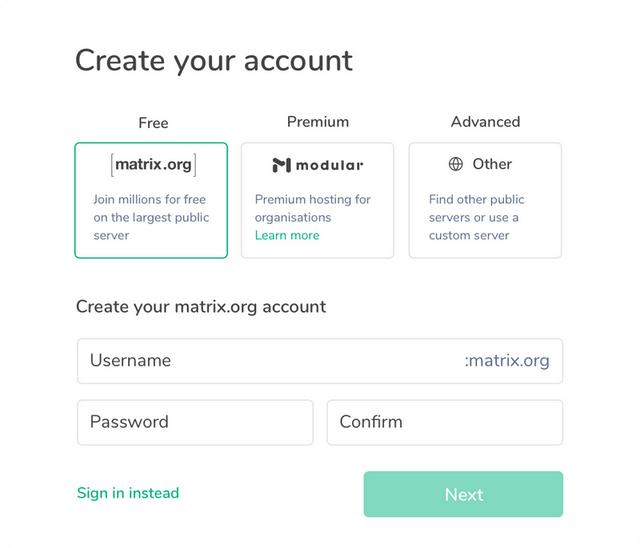
Task: Click the 'Free' tier label
Action: (153, 123)
